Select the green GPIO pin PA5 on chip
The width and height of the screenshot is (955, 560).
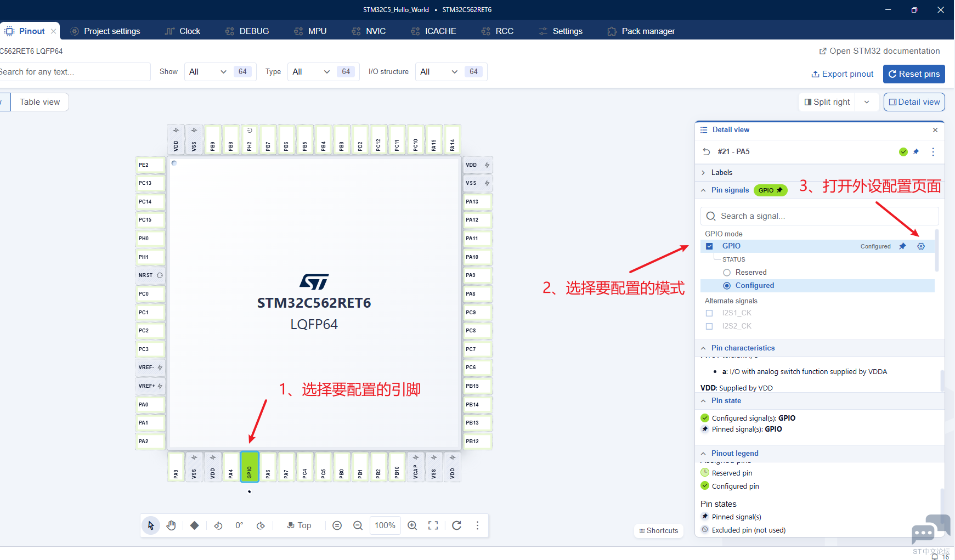[x=250, y=467]
